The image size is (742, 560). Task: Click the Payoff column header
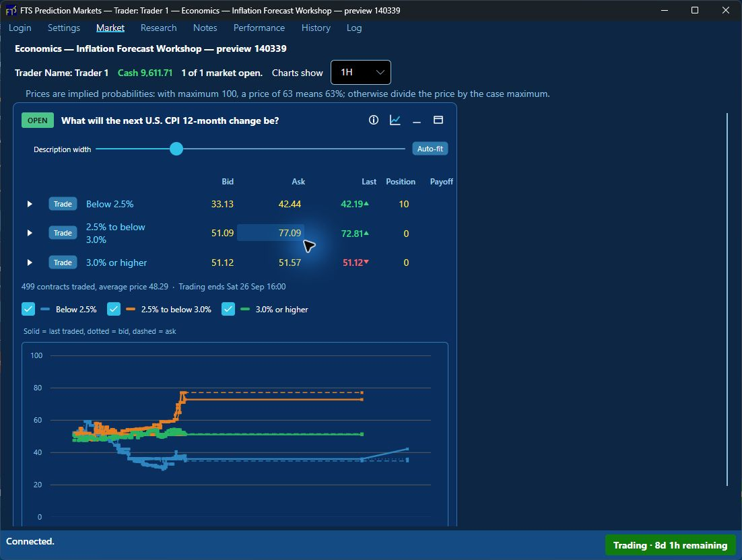point(442,182)
